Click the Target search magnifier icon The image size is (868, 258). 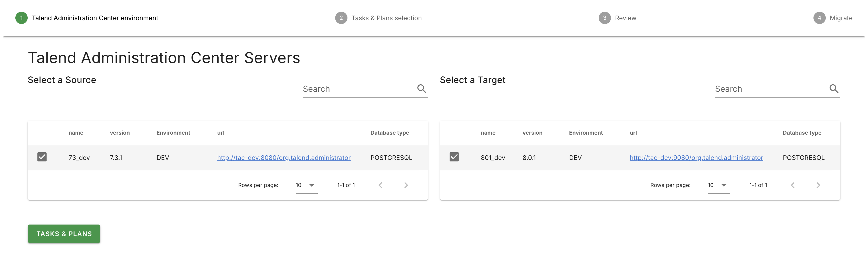click(834, 88)
